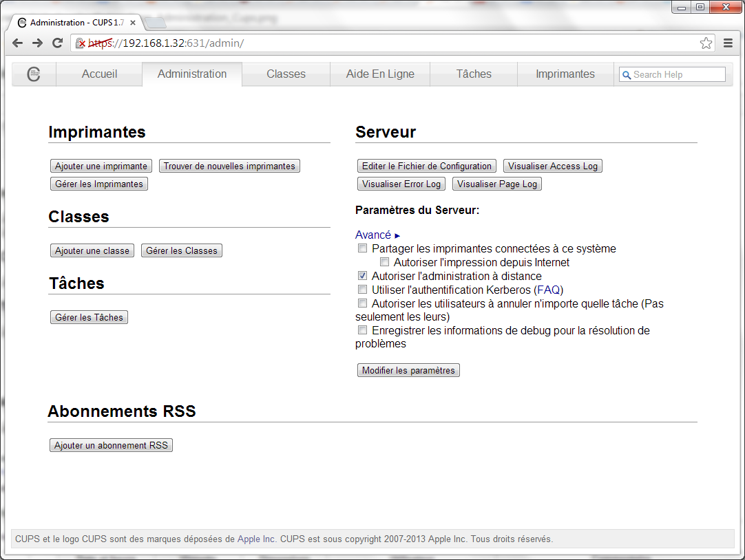The height and width of the screenshot is (560, 745).
Task: Click browser forward arrow button
Action: (38, 43)
